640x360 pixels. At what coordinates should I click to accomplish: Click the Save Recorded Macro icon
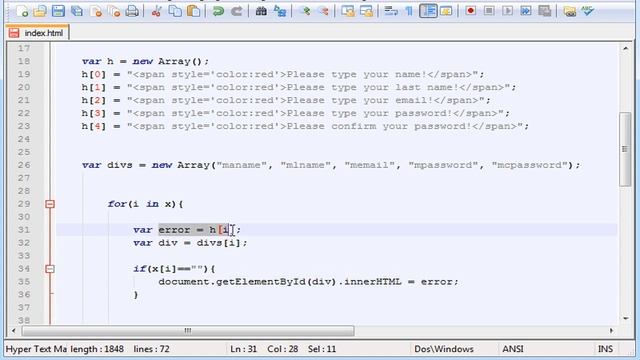coord(544,11)
